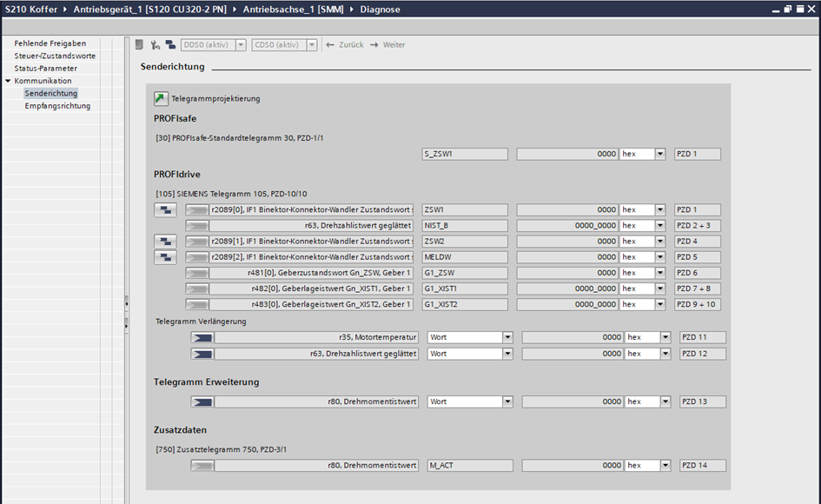This screenshot has height=504, width=821.
Task: Click the r63 source field for NIST_B
Action: point(302,226)
